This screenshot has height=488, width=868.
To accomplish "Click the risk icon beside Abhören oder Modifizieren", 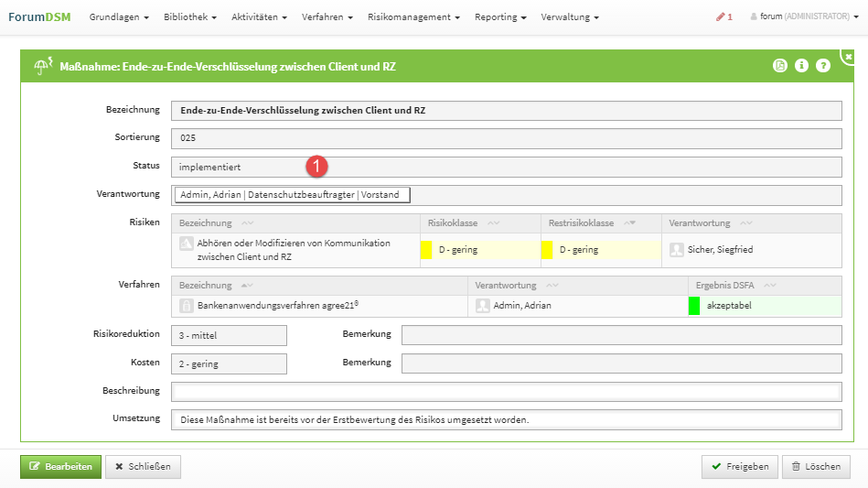I will click(186, 244).
